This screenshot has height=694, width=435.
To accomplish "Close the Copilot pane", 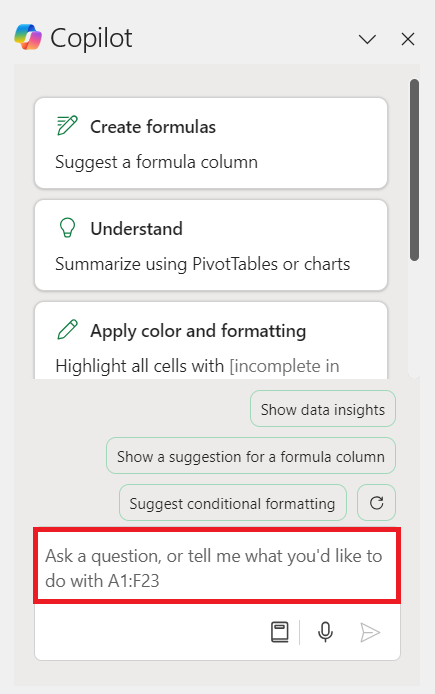I will coord(408,39).
